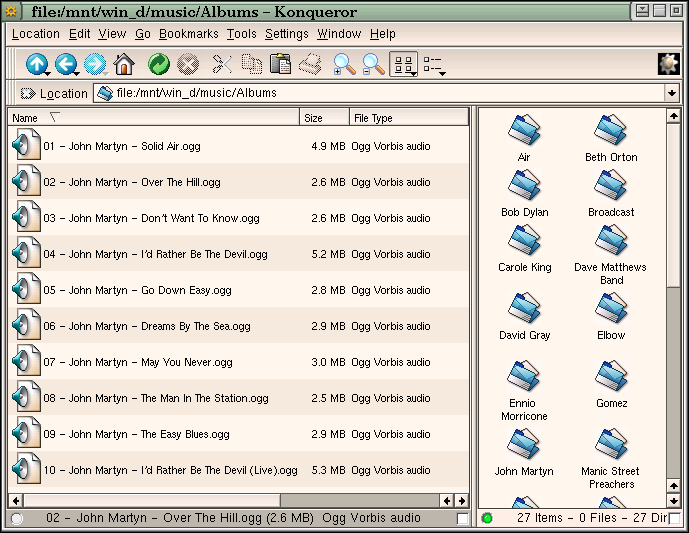Switch to icon view mode
Image resolution: width=689 pixels, height=533 pixels.
[x=403, y=64]
